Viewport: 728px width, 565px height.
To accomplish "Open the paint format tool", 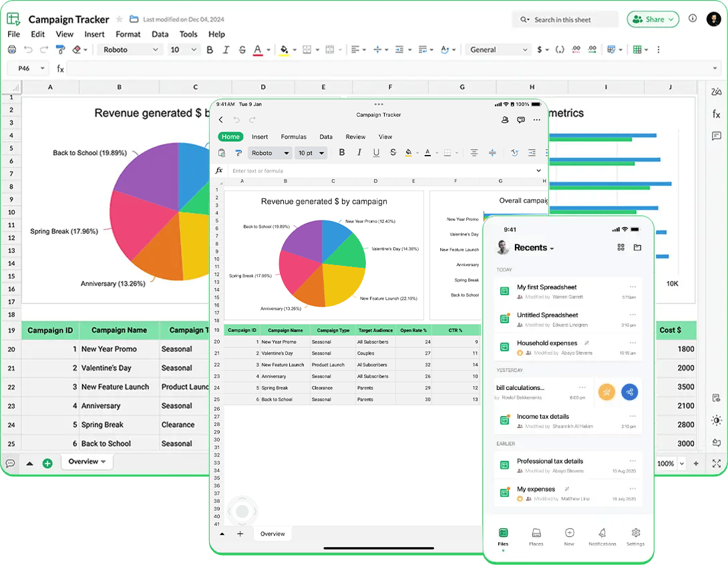I will (x=59, y=49).
